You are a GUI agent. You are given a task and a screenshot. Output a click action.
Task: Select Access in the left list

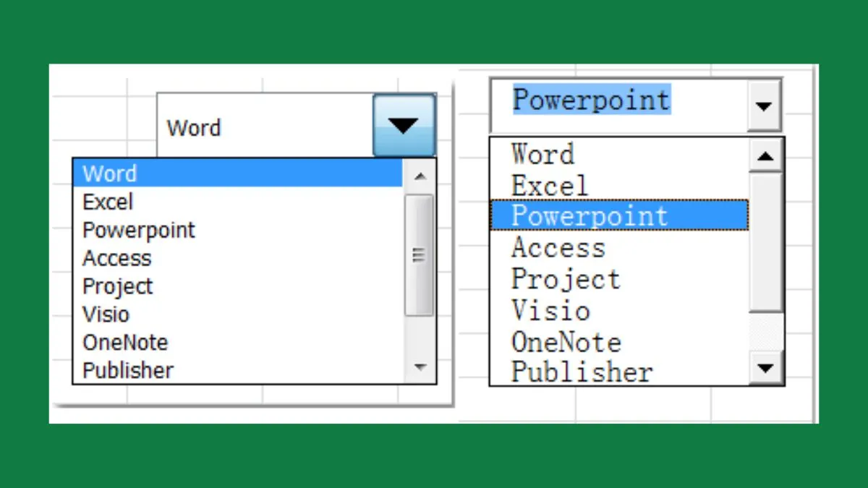click(117, 258)
